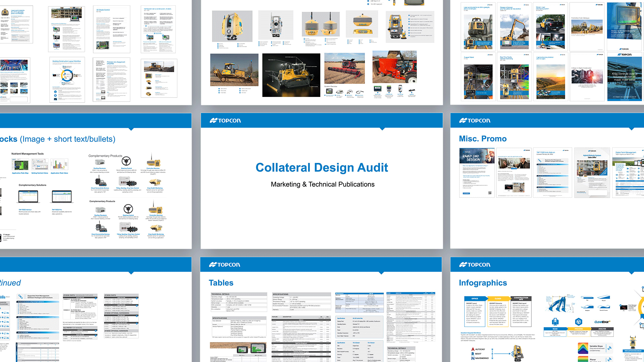644x362 pixels.
Task: Click the Topcon logo on the Tables slide
Action: click(x=225, y=265)
